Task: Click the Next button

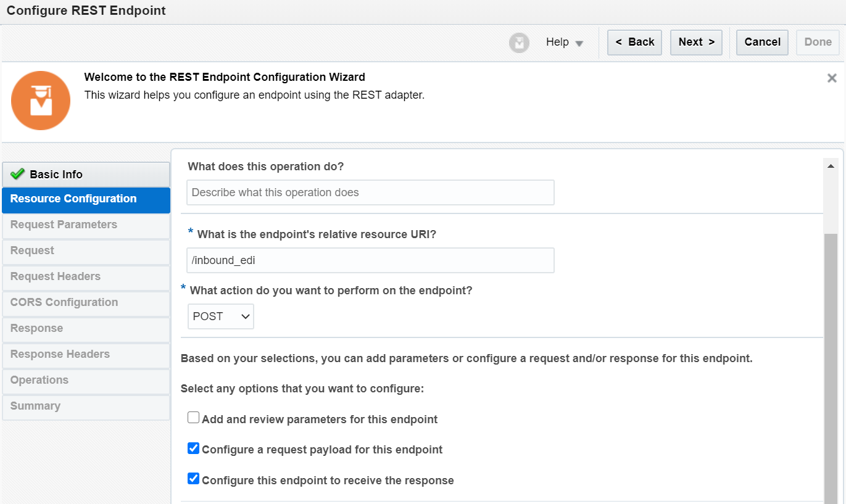Action: 696,43
